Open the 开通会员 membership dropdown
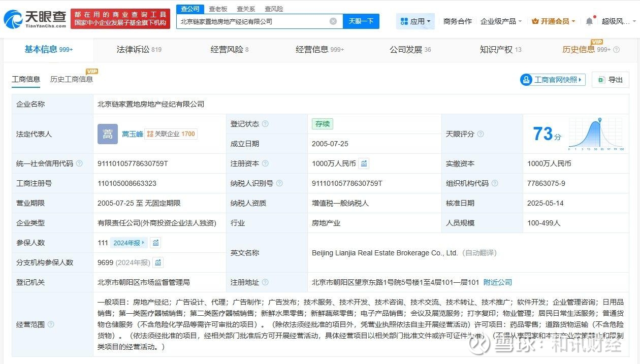The width and height of the screenshot is (640, 364). (x=553, y=21)
